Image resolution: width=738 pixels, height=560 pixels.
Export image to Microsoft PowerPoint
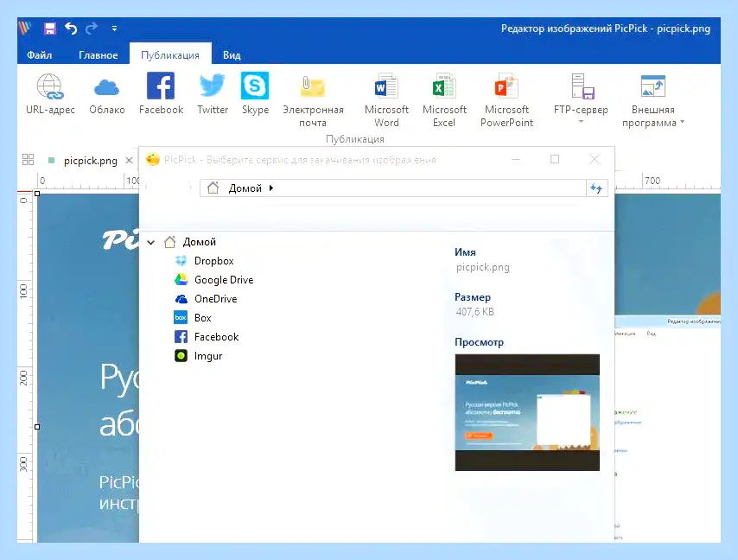coord(506,100)
